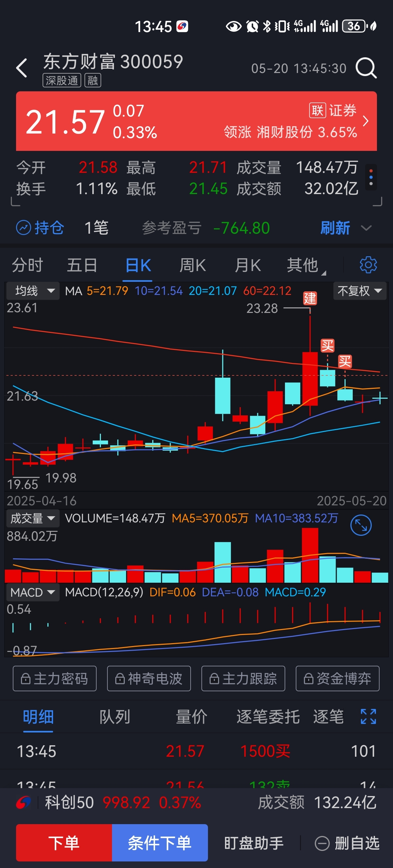Tap the 领涨 湘财股份 3.65% link
393x868 pixels.
290,132
